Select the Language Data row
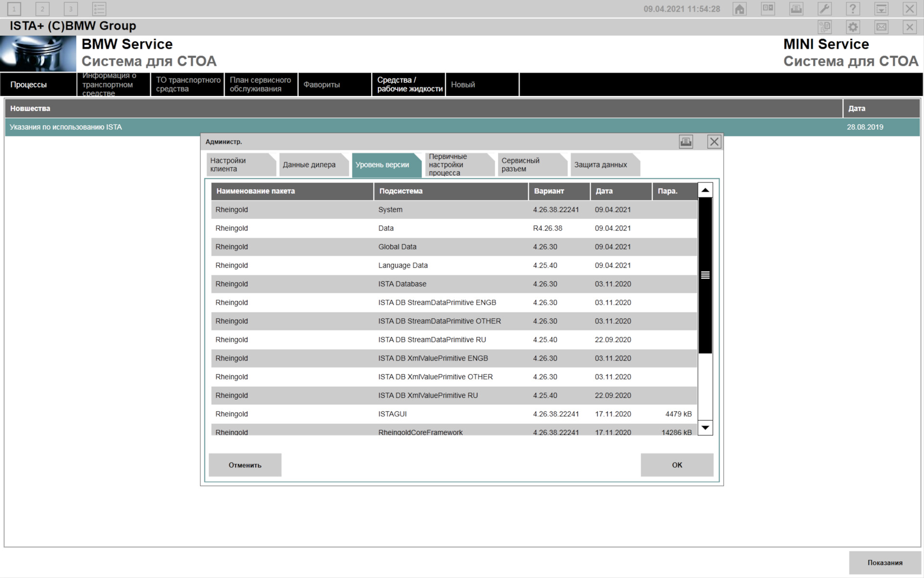This screenshot has height=578, width=924. click(454, 265)
